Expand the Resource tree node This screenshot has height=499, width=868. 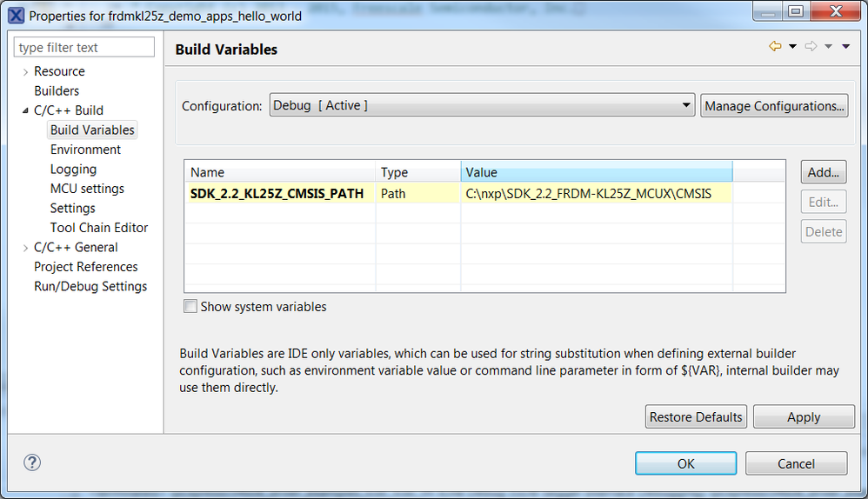25,72
